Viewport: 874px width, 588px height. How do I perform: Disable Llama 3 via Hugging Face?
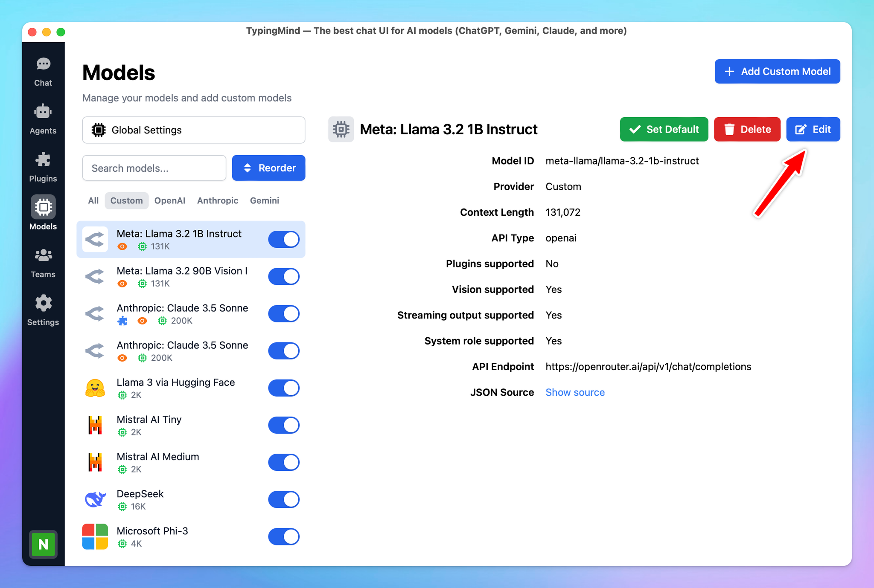point(284,388)
